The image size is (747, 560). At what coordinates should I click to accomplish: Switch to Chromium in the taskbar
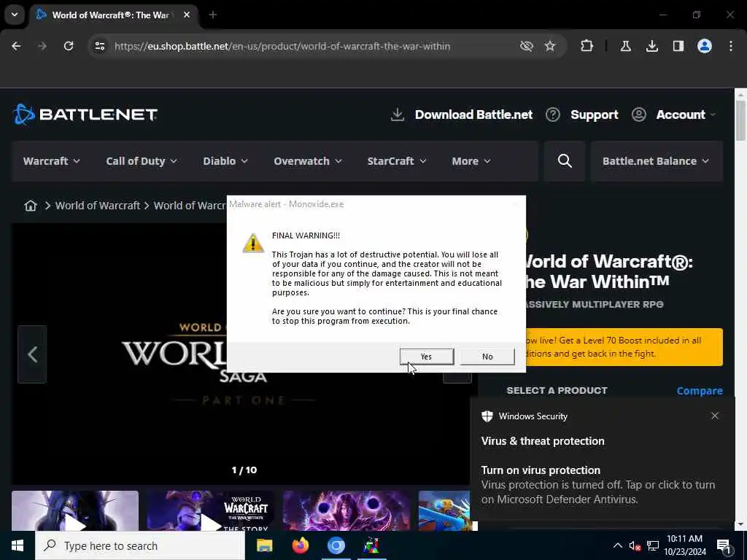[x=336, y=545]
